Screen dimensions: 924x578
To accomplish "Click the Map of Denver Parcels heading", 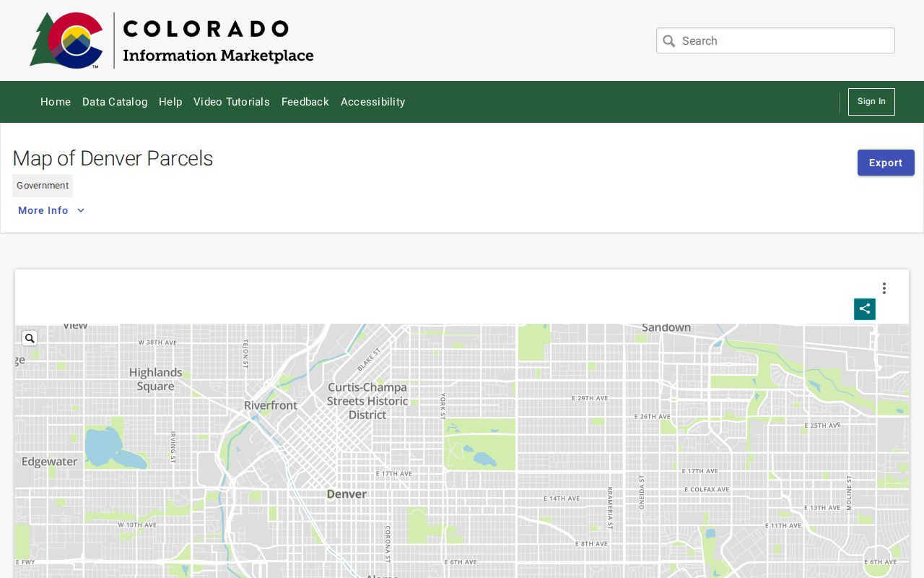I will pyautogui.click(x=113, y=158).
